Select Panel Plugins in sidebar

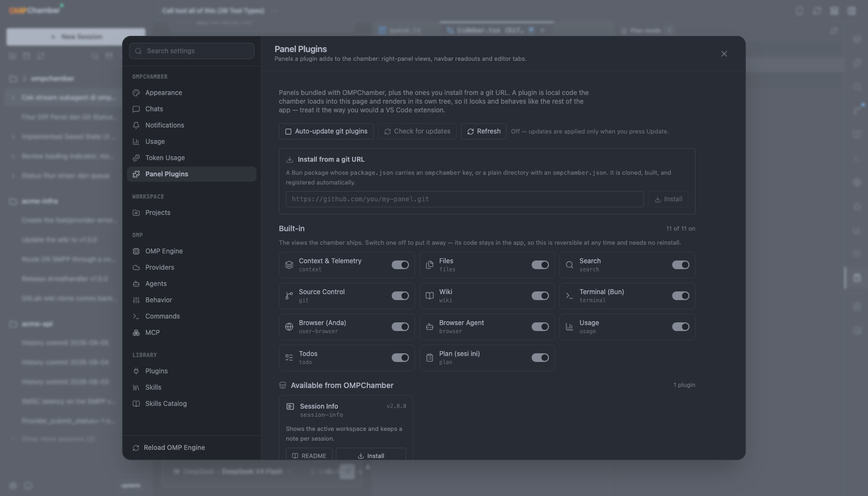click(x=192, y=174)
